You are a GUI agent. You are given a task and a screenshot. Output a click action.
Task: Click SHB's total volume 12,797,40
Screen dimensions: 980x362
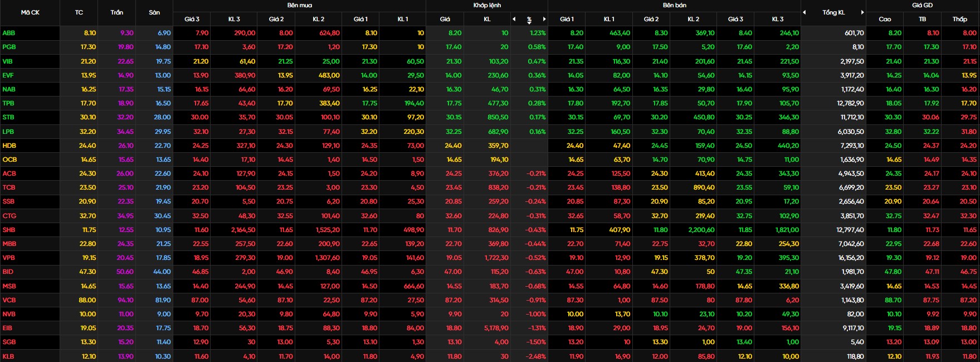point(850,230)
